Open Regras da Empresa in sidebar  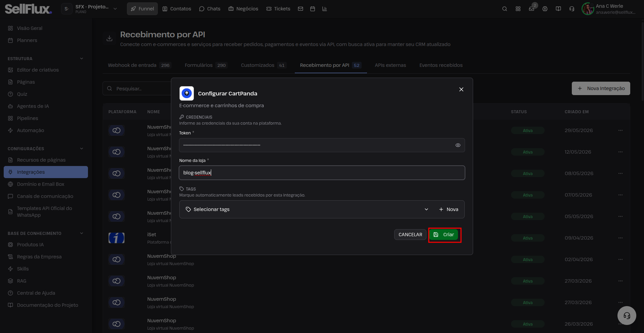[46, 257]
